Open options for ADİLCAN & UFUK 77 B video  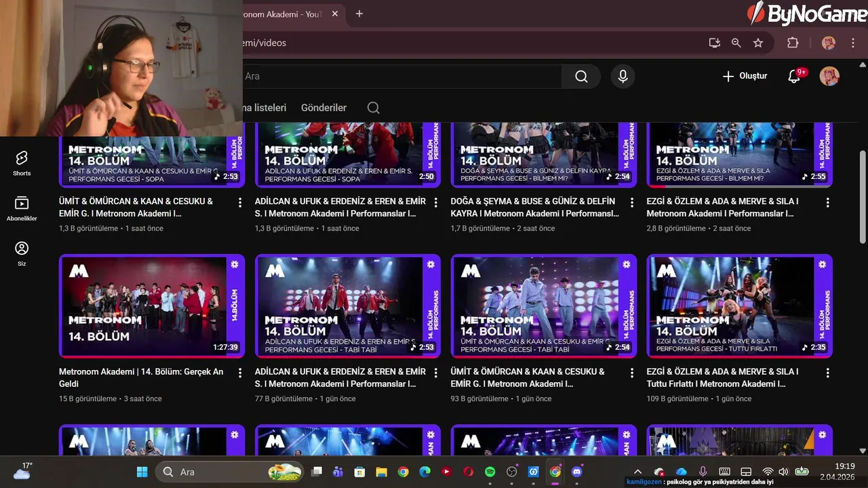coord(436,373)
